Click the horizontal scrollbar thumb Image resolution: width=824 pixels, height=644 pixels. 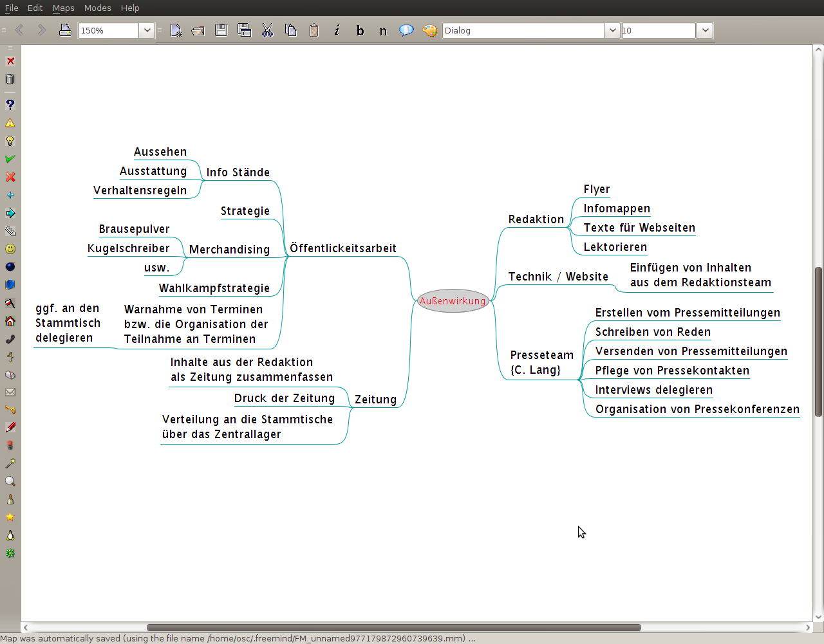(x=393, y=627)
